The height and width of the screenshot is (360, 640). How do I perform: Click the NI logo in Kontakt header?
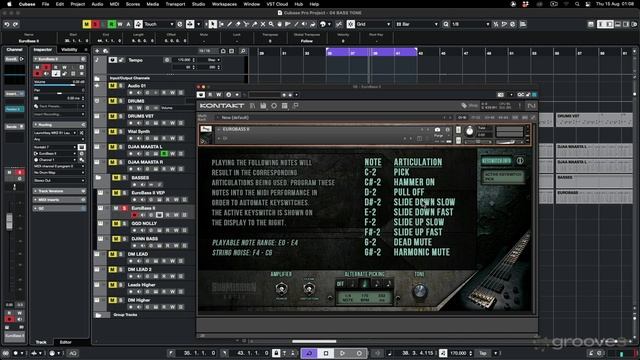tap(531, 106)
